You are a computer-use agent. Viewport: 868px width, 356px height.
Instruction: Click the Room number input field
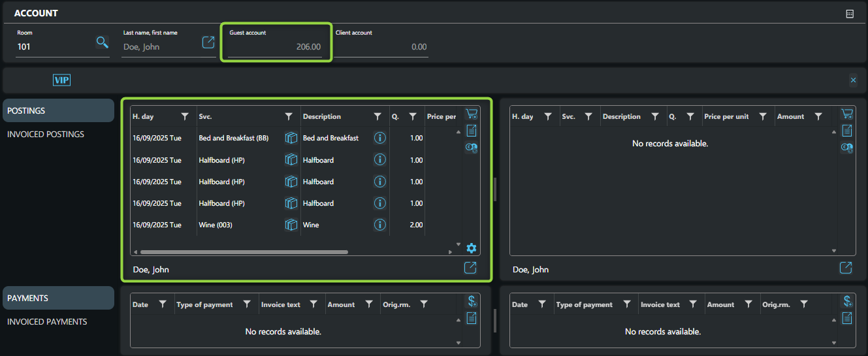[x=52, y=47]
